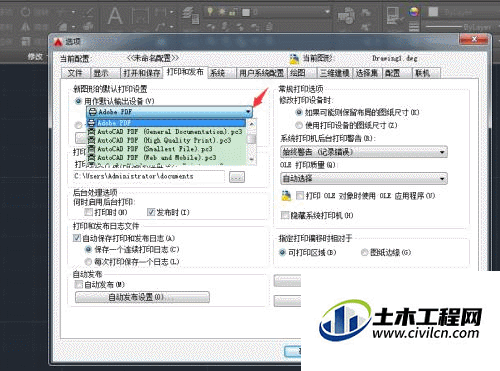500x371 pixels.
Task: Switch to the 选择集 tab
Action: tap(367, 73)
